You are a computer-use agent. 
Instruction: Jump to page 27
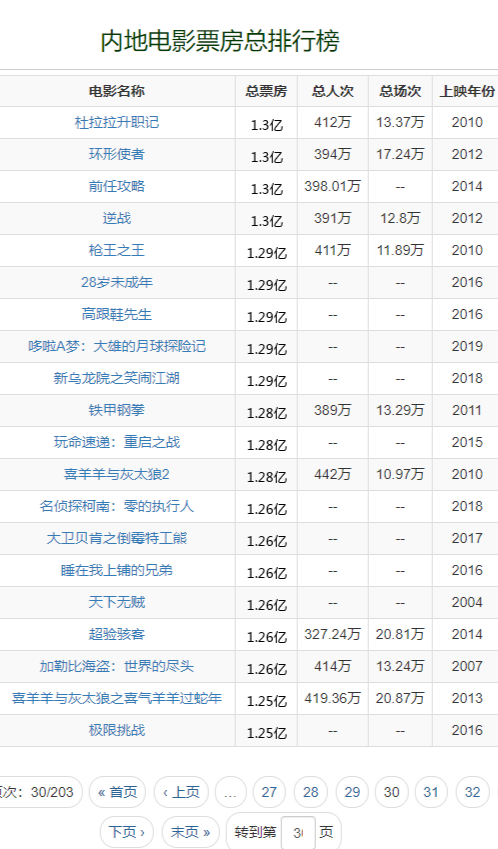[x=269, y=792]
